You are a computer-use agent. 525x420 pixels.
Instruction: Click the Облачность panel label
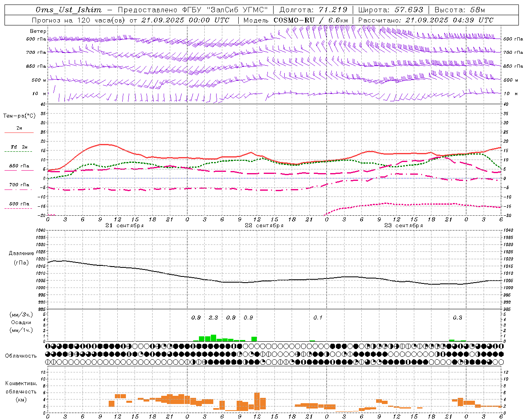21,356
